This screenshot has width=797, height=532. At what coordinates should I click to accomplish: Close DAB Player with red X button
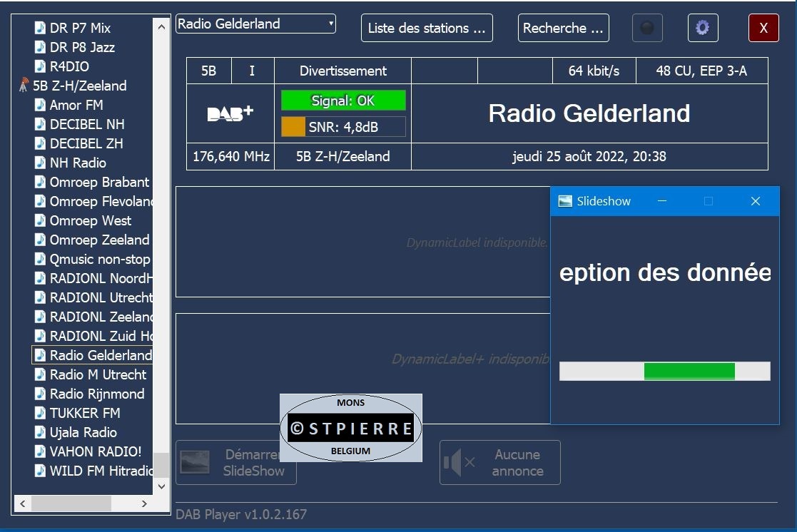click(x=763, y=27)
